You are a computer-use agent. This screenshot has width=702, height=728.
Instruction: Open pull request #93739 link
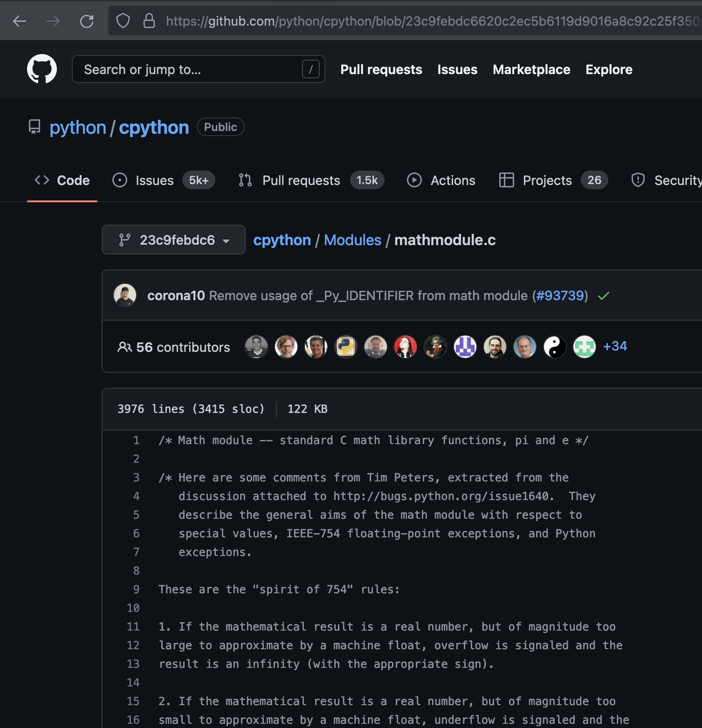click(x=560, y=295)
